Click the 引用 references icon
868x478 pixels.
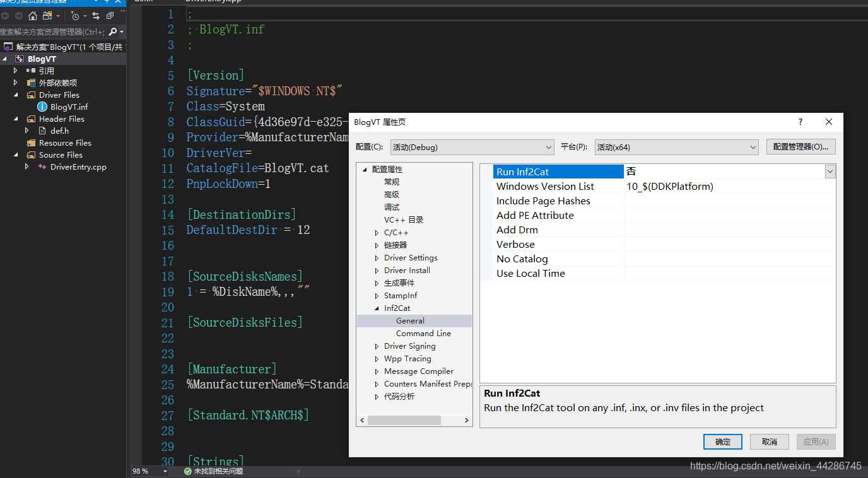[31, 71]
